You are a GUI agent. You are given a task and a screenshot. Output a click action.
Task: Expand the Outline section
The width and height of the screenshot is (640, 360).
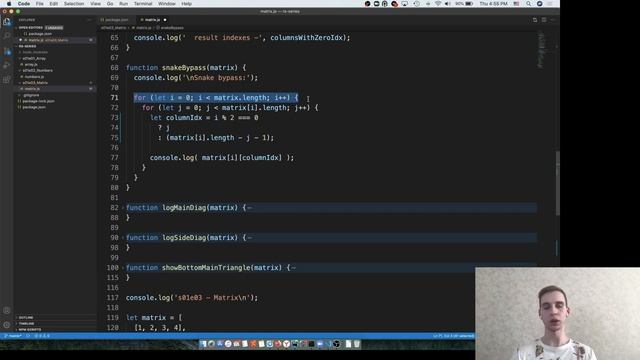(25, 318)
